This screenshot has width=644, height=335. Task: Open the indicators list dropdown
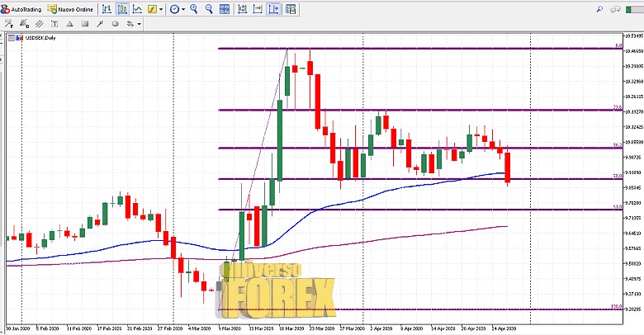tap(161, 9)
